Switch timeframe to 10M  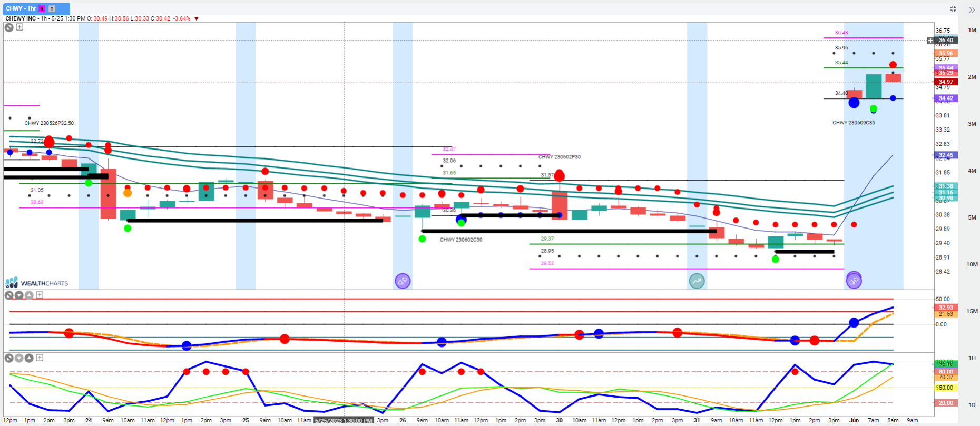(x=972, y=264)
